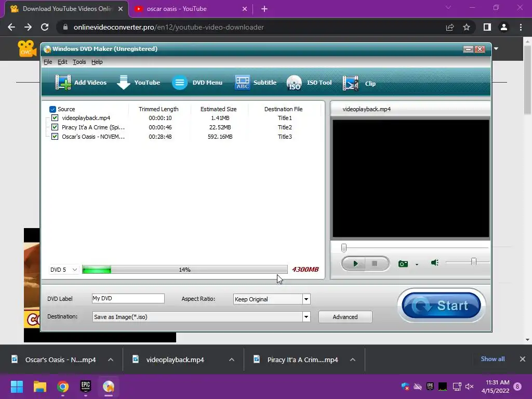Viewport: 532px width, 399px height.
Task: Open the Help menu
Action: click(x=97, y=62)
